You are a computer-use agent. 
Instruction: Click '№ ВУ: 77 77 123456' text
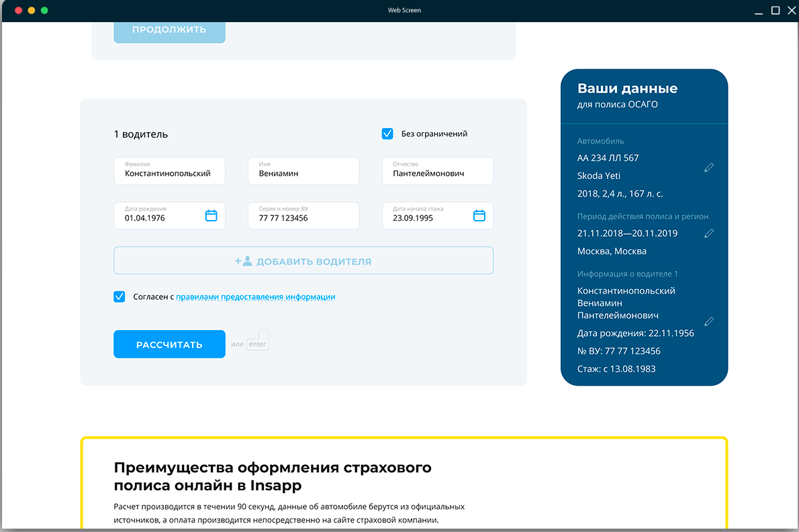coord(618,351)
